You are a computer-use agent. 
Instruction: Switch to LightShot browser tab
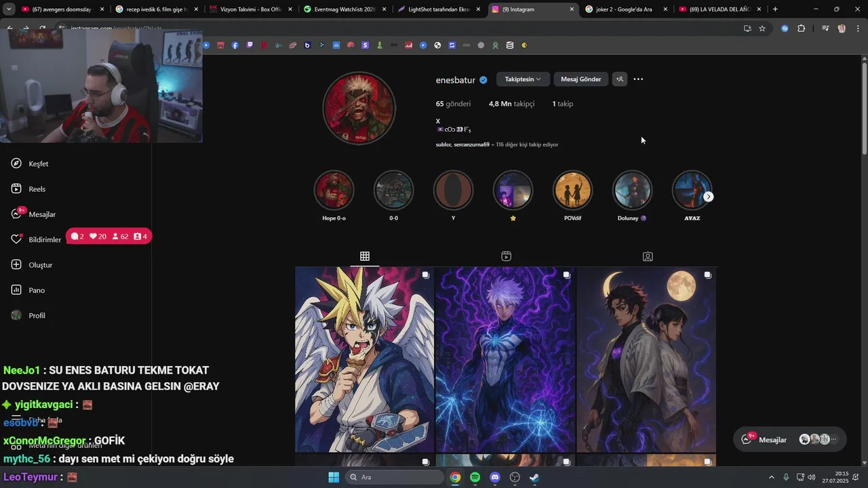click(x=438, y=9)
